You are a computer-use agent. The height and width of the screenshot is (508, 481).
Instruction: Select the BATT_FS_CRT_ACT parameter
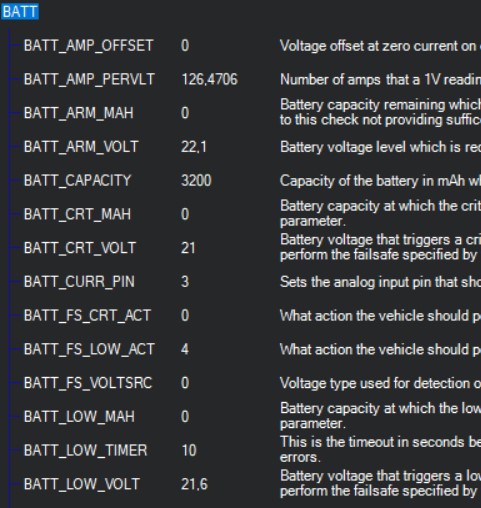click(88, 315)
